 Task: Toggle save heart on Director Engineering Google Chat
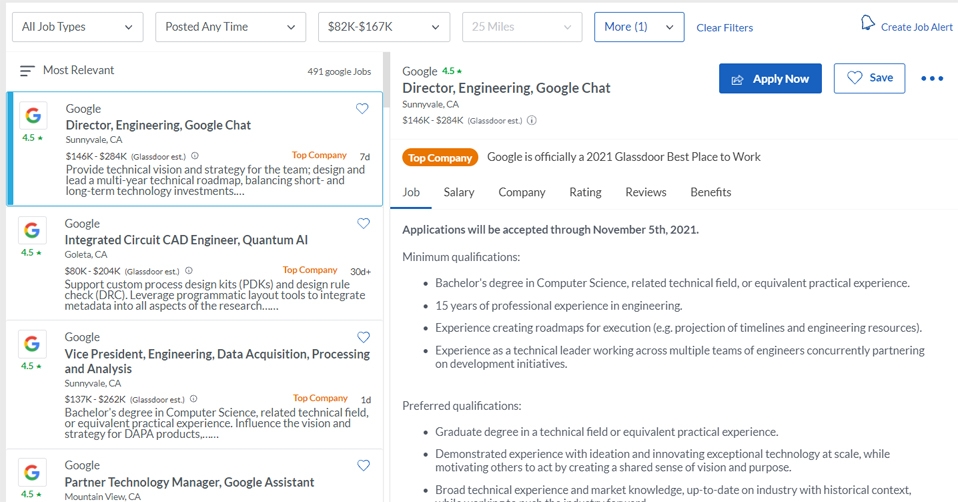(x=362, y=109)
